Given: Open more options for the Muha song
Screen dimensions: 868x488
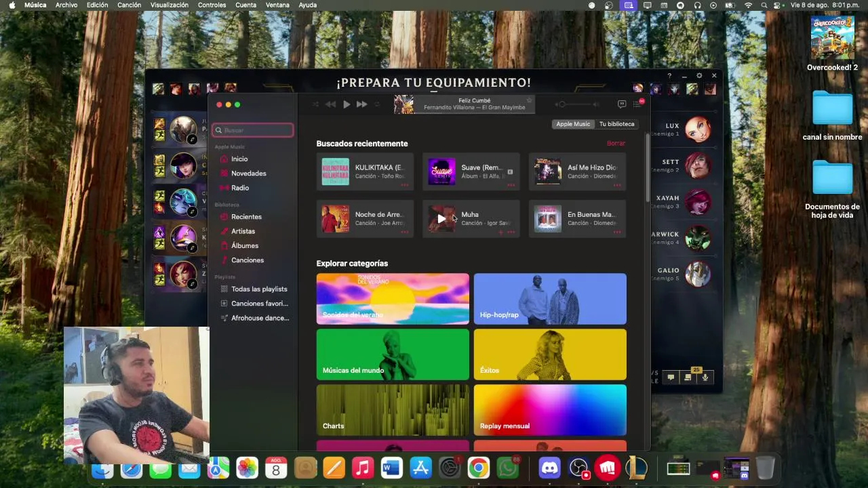Looking at the screenshot, I should tap(511, 232).
